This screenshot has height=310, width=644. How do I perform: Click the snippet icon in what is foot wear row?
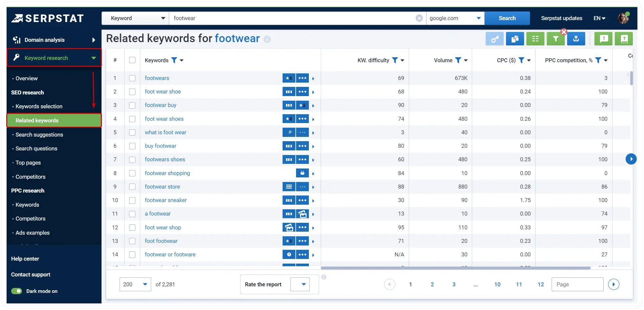click(x=289, y=132)
